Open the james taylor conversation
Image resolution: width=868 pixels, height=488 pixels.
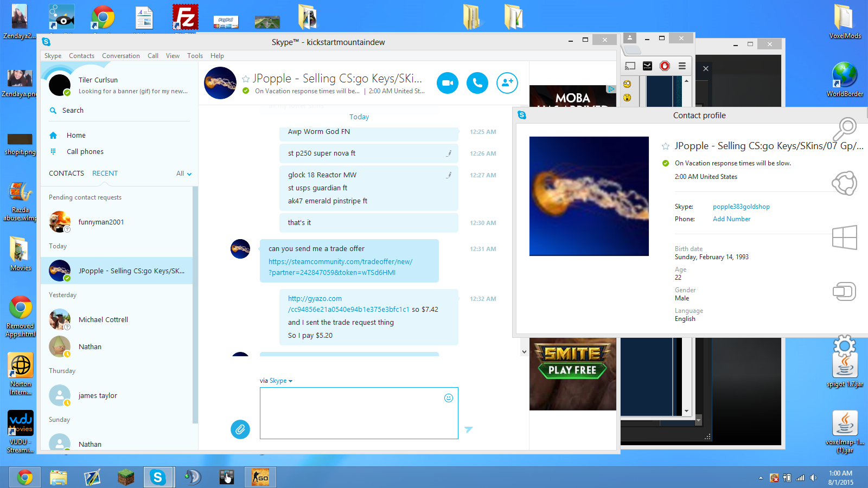tap(117, 396)
